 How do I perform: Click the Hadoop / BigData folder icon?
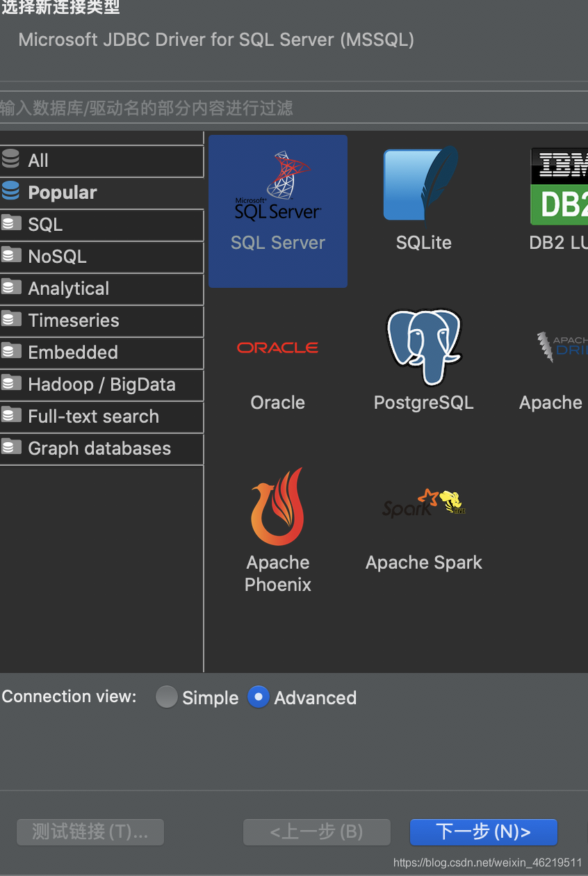(x=10, y=383)
